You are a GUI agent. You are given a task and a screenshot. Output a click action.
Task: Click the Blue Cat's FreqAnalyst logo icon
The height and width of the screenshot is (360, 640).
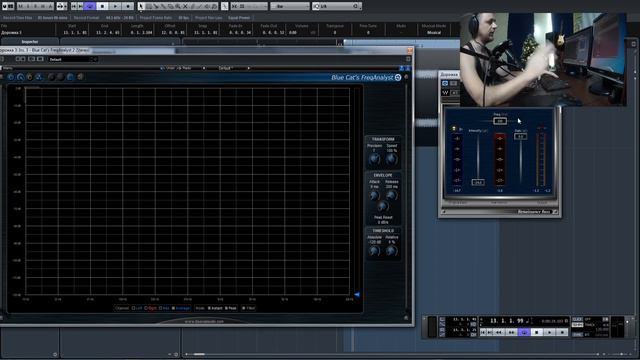tap(398, 77)
